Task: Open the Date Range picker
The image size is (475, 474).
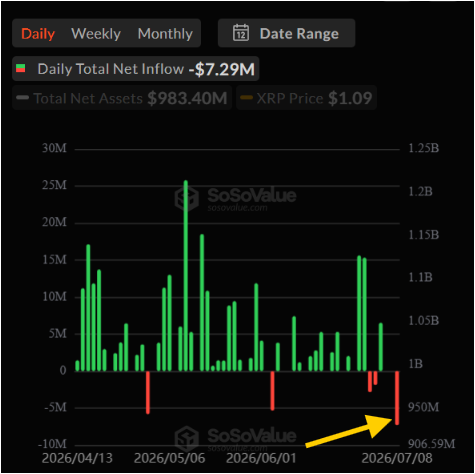Action: pos(286,33)
